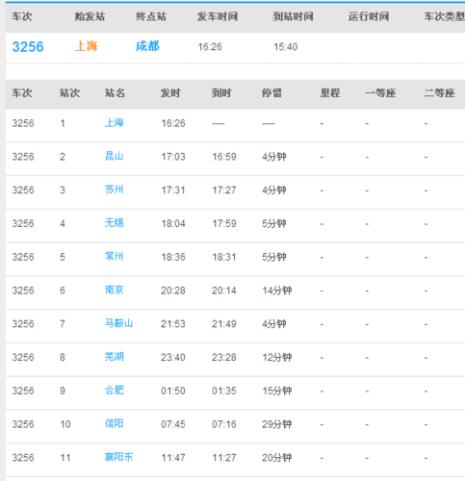Select departure time 17:03 in 昆山 row

[x=173, y=157]
